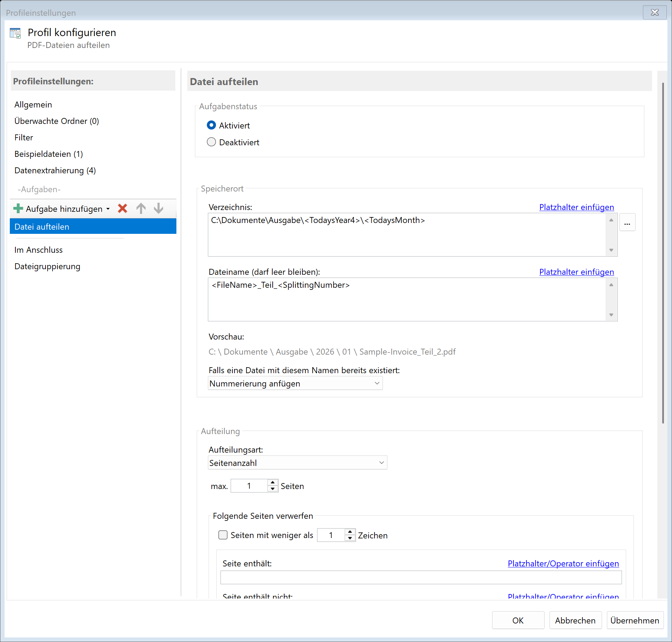672x642 pixels.
Task: Move task down with arrow icon
Action: (x=159, y=209)
